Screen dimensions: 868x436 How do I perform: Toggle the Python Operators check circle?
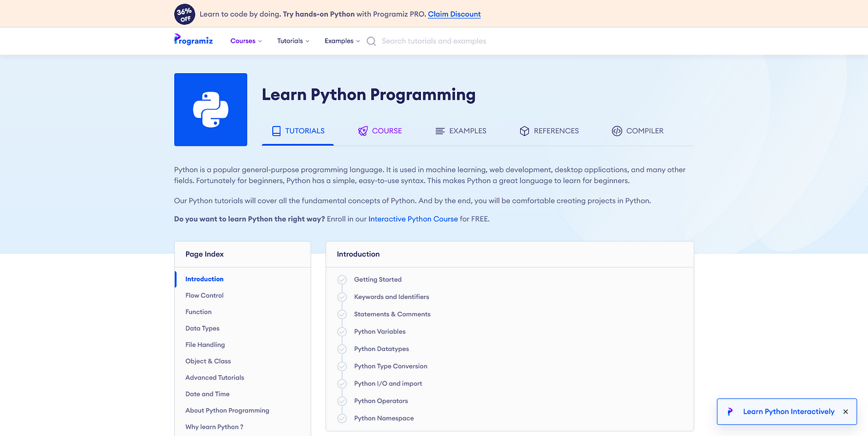[342, 401]
